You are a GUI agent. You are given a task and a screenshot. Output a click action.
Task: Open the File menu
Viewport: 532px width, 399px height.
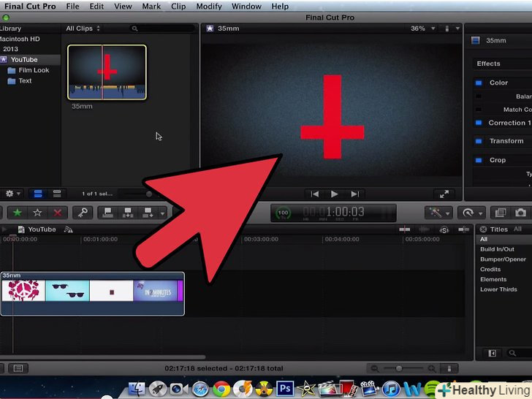(72, 7)
